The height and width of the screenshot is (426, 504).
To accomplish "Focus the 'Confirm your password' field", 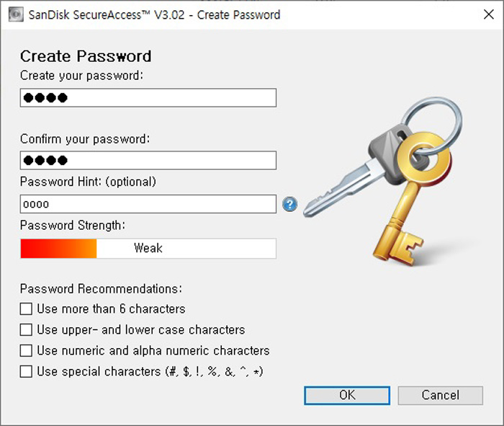I will pos(148,160).
